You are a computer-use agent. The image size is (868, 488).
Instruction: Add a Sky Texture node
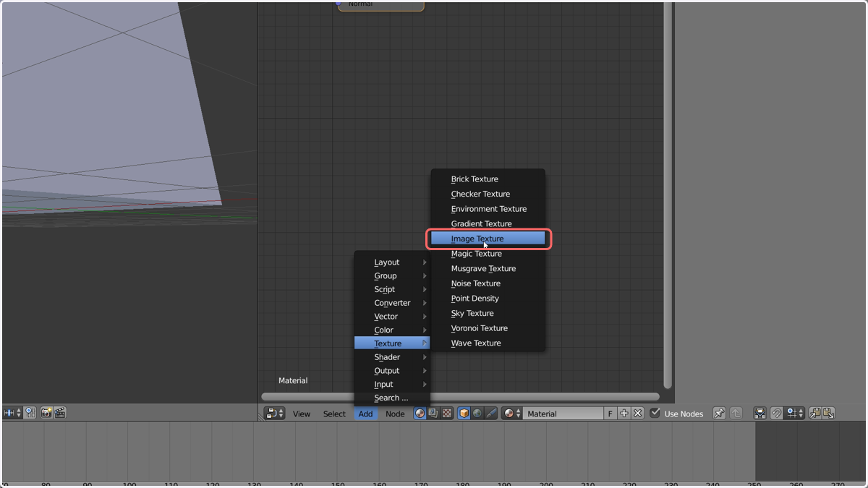coord(488,313)
